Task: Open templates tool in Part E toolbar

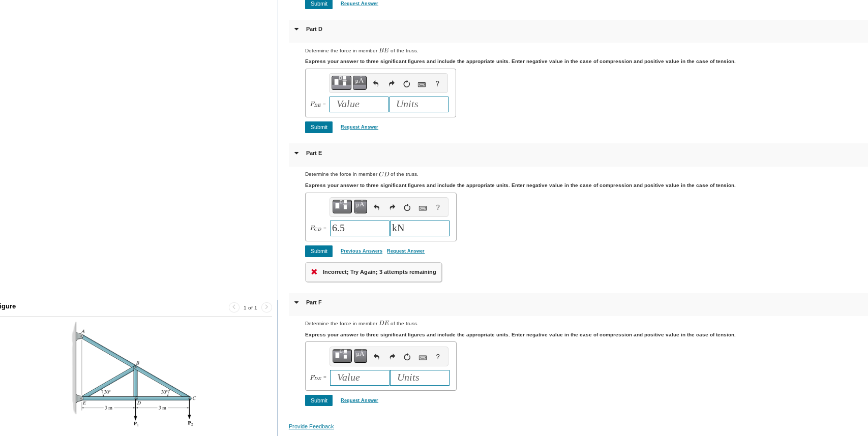Action: coord(342,206)
